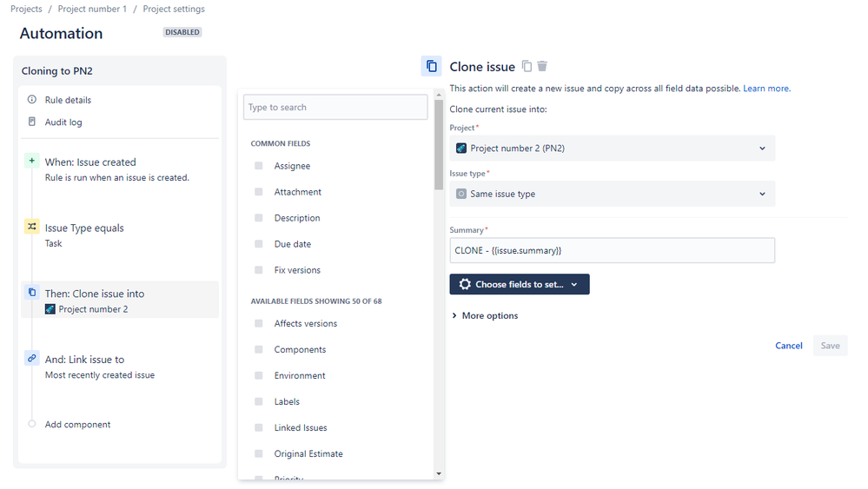The image size is (868, 489).
Task: Click the yellow Issue Type condition icon
Action: tap(31, 227)
